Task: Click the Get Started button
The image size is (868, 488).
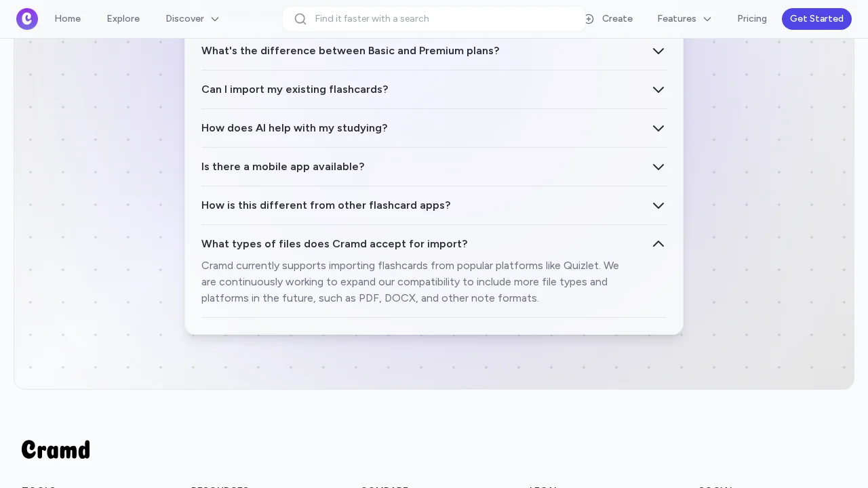Action: click(x=816, y=19)
